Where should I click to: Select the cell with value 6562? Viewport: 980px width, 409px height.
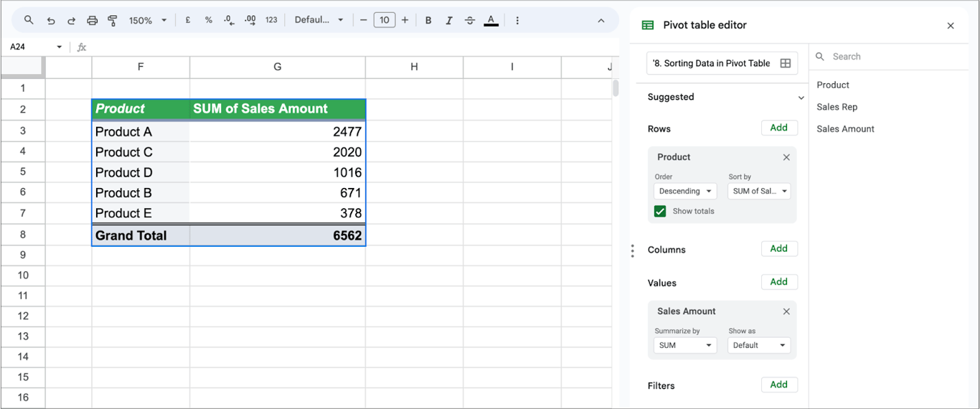[x=278, y=235]
